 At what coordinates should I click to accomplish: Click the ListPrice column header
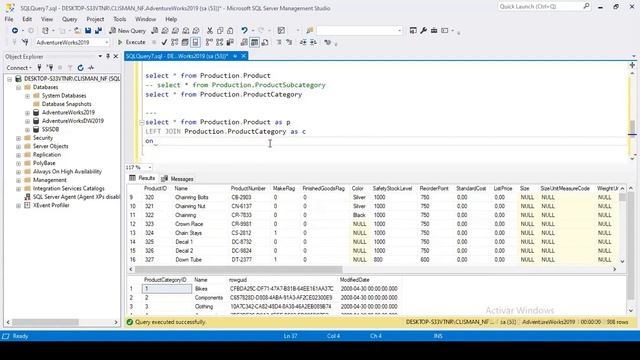(503, 189)
